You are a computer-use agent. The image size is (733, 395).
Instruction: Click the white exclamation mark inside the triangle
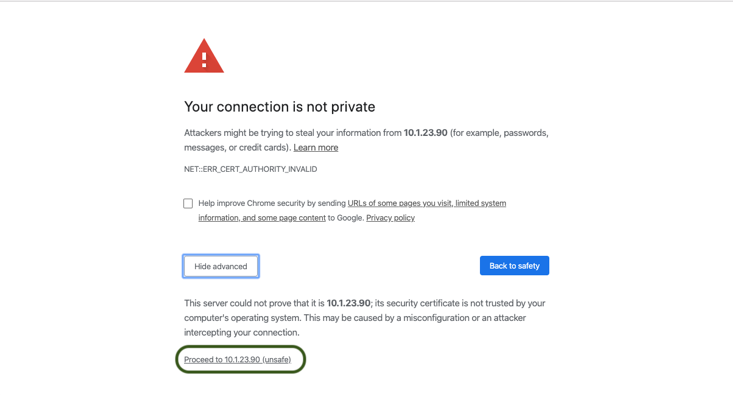tap(204, 59)
